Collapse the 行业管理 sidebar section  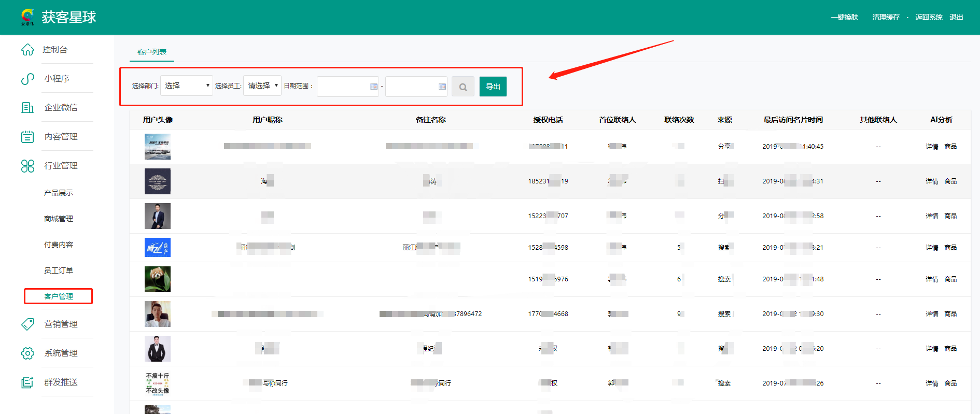point(60,166)
